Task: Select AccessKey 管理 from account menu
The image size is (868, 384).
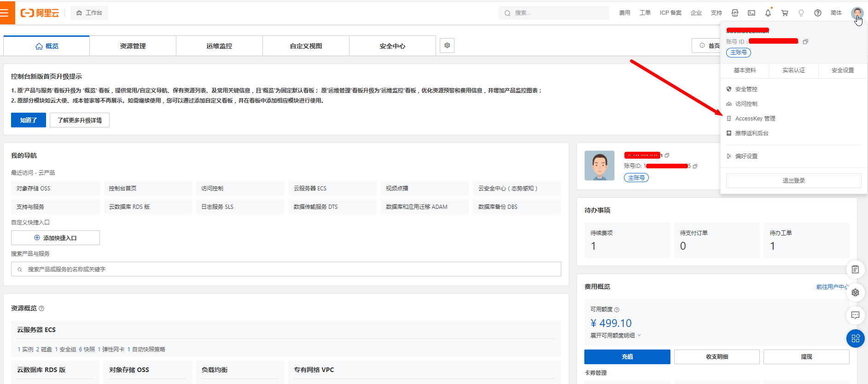Action: pyautogui.click(x=755, y=119)
